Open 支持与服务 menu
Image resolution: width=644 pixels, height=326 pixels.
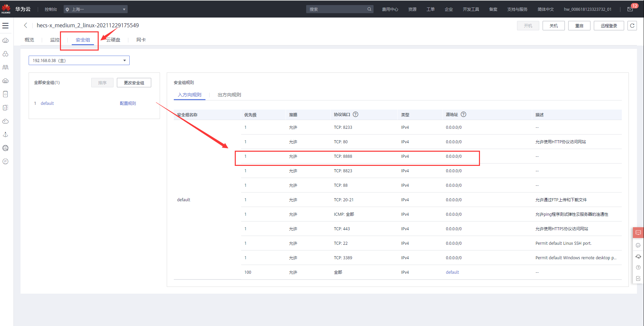(517, 9)
